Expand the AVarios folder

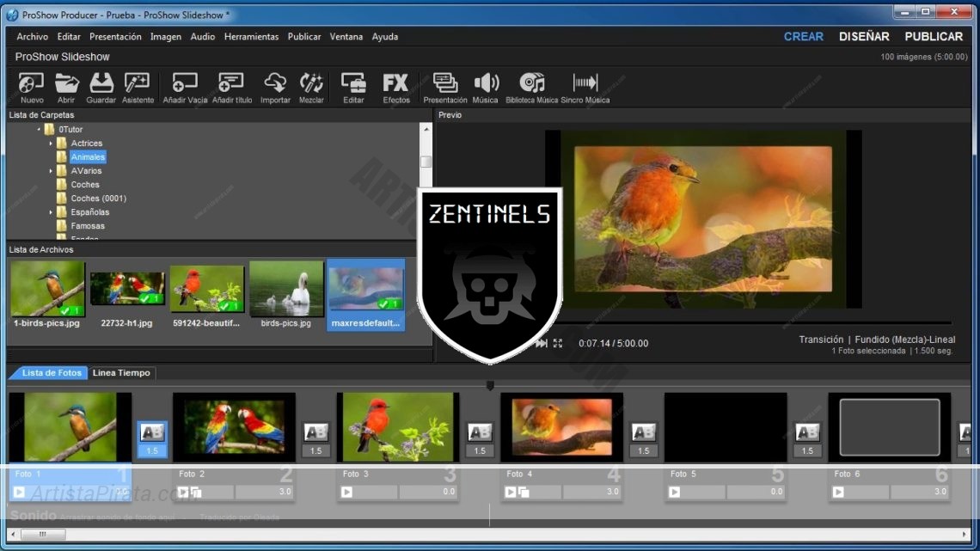point(51,170)
